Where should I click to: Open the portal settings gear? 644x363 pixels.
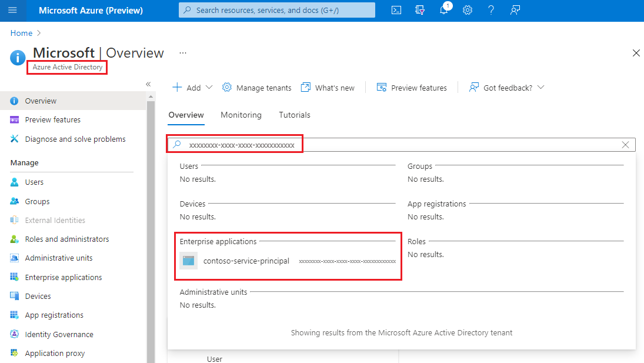tap(468, 10)
